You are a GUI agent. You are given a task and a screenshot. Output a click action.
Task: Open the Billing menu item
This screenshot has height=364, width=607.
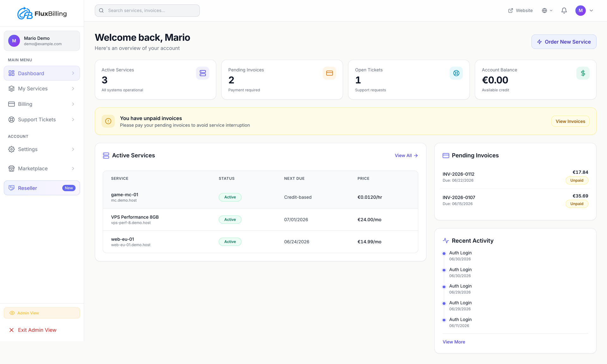point(42,104)
